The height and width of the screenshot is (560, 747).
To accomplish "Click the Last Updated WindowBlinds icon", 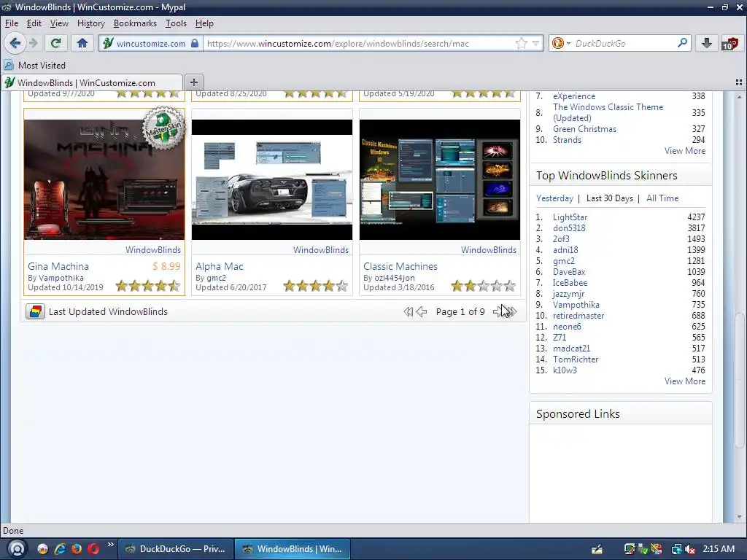I will coord(35,311).
